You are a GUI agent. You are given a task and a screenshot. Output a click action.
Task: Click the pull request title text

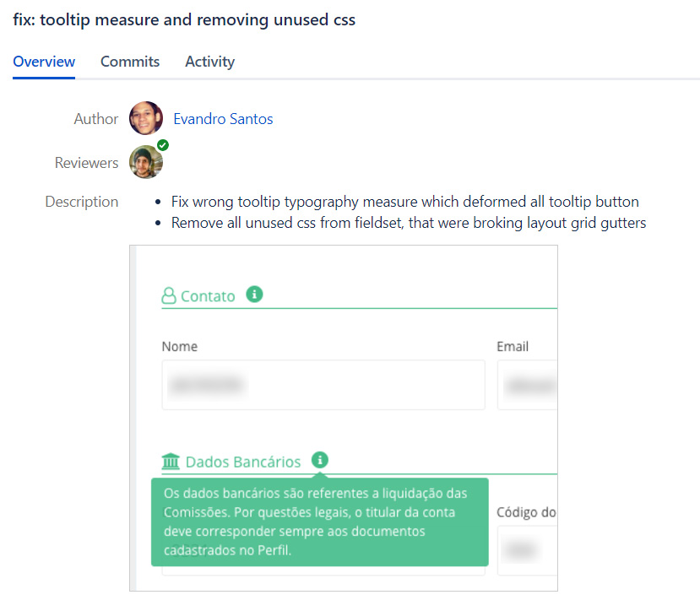pyautogui.click(x=184, y=20)
